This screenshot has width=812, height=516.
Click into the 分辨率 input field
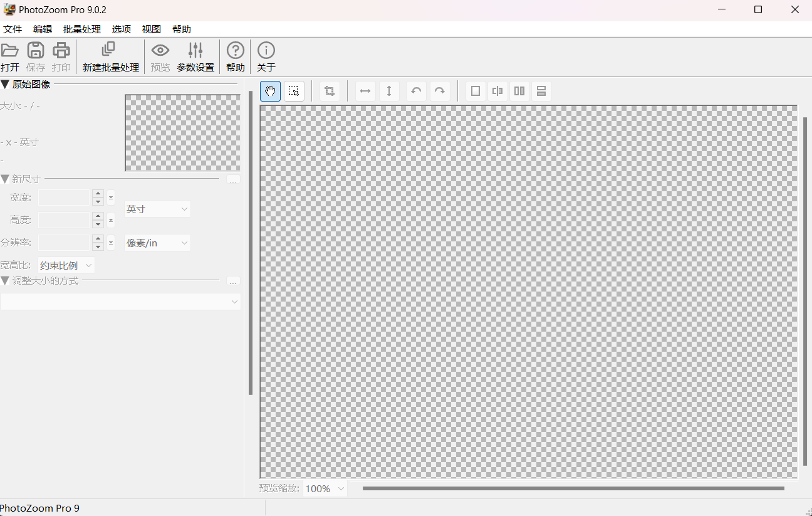coord(64,243)
